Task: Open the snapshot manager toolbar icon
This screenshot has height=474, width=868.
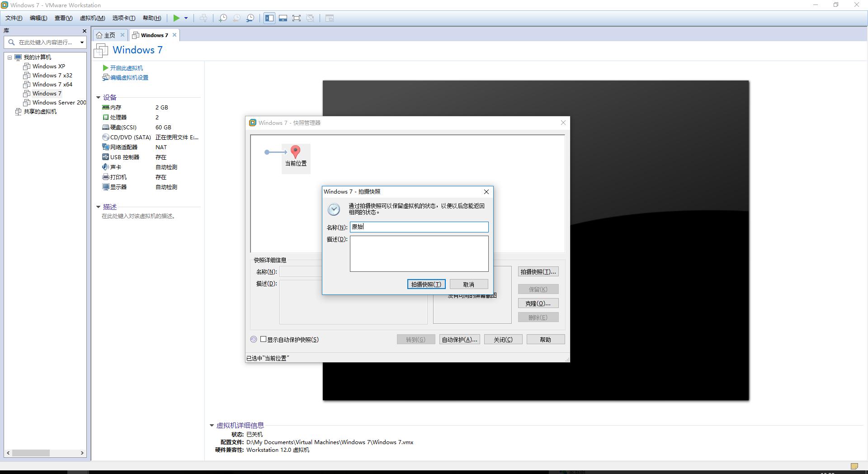Action: point(251,18)
